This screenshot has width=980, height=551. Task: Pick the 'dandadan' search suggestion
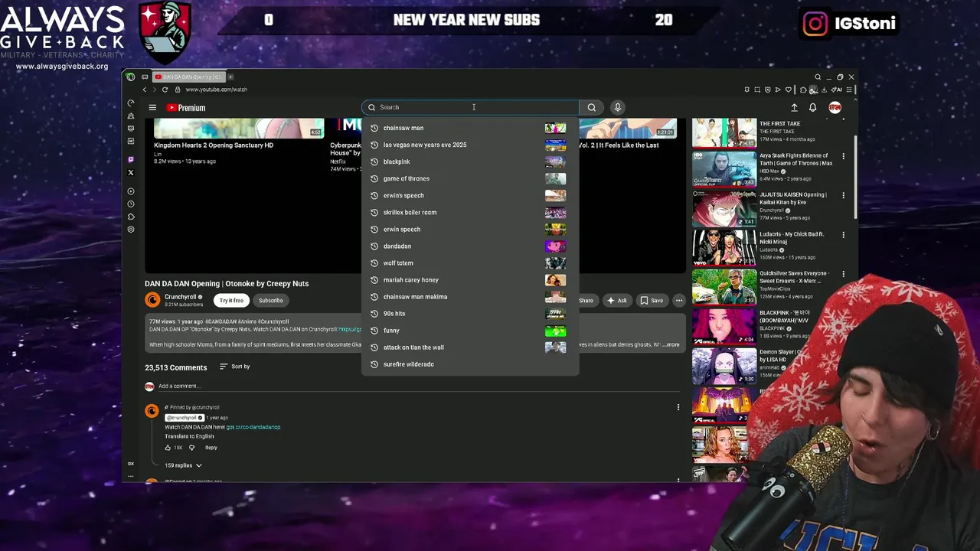[x=470, y=246]
